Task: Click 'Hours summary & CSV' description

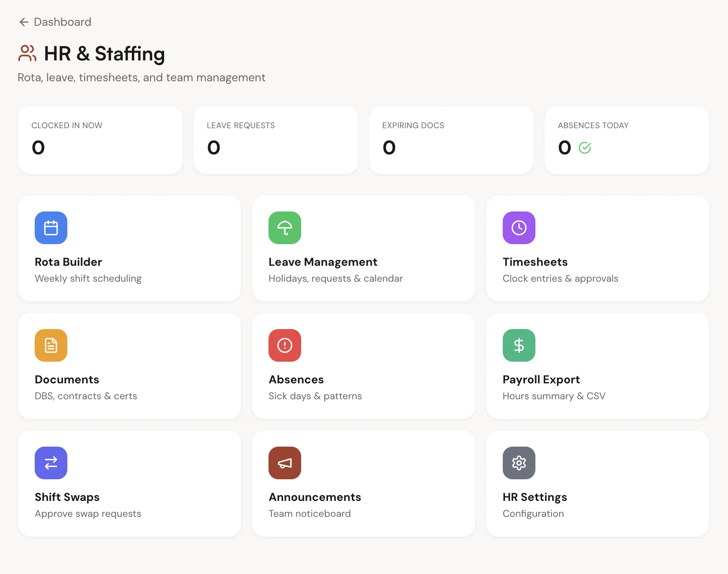Action: (x=554, y=396)
